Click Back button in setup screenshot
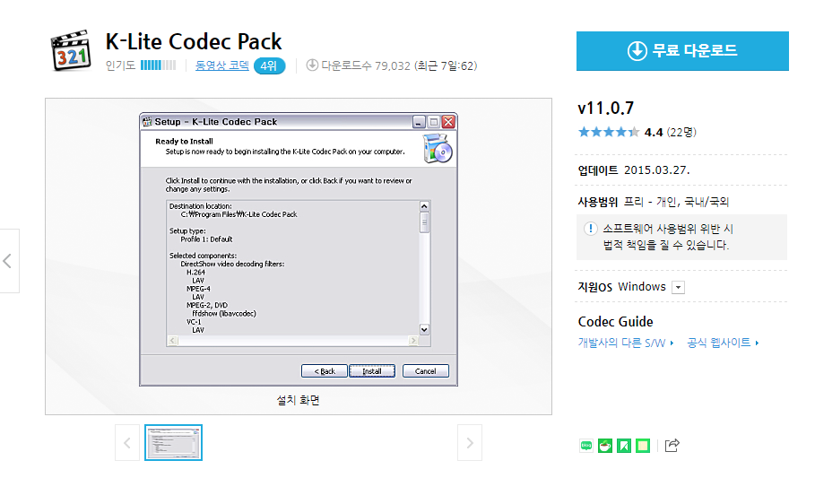815x504 pixels. 325,371
